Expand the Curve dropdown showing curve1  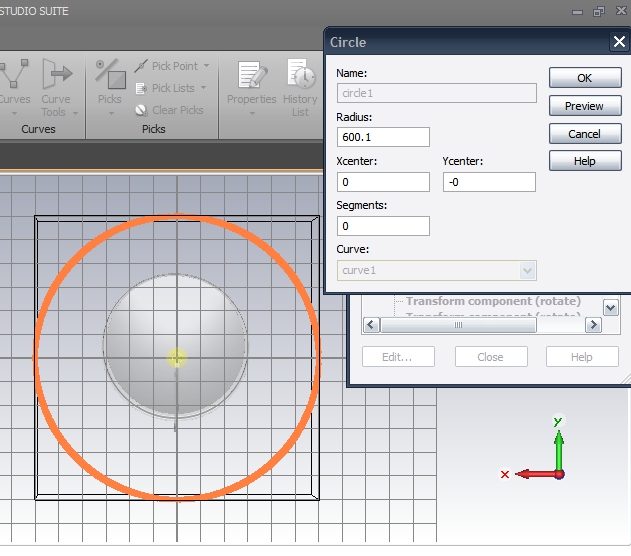[527, 271]
